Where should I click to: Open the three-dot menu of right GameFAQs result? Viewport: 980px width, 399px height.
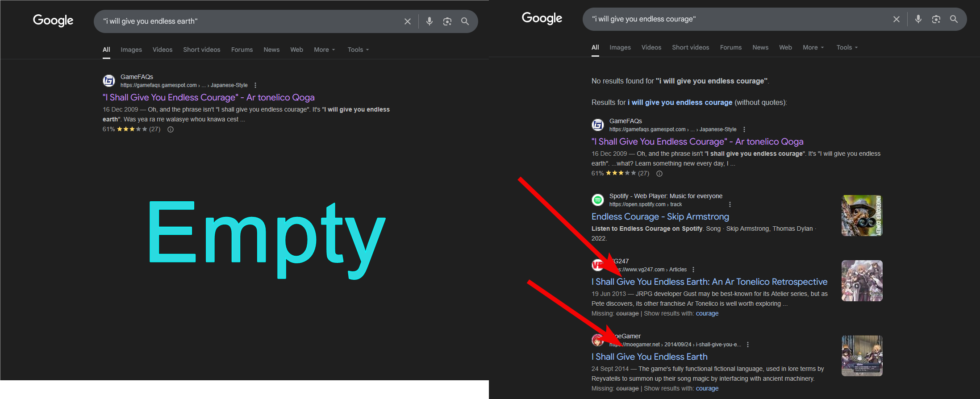pyautogui.click(x=744, y=129)
